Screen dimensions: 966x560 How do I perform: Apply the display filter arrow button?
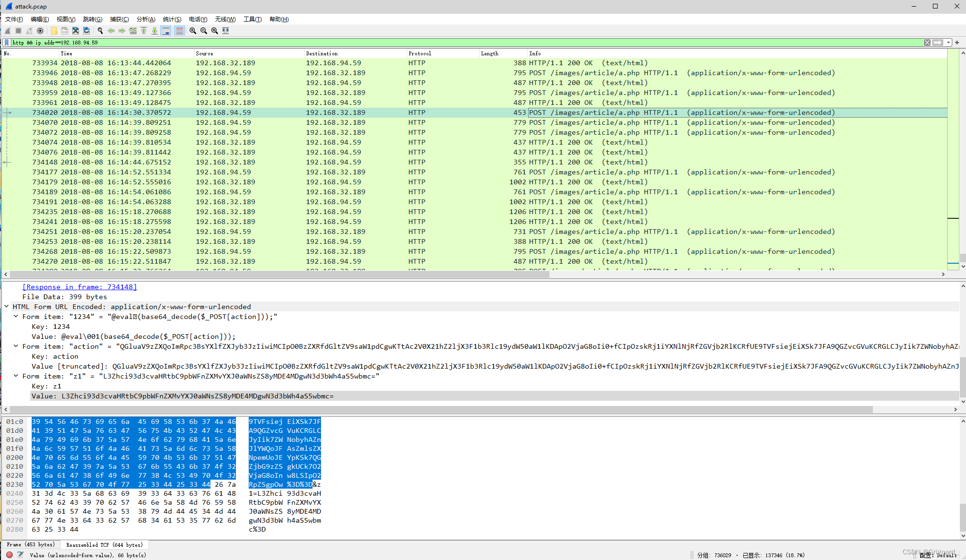click(x=938, y=43)
